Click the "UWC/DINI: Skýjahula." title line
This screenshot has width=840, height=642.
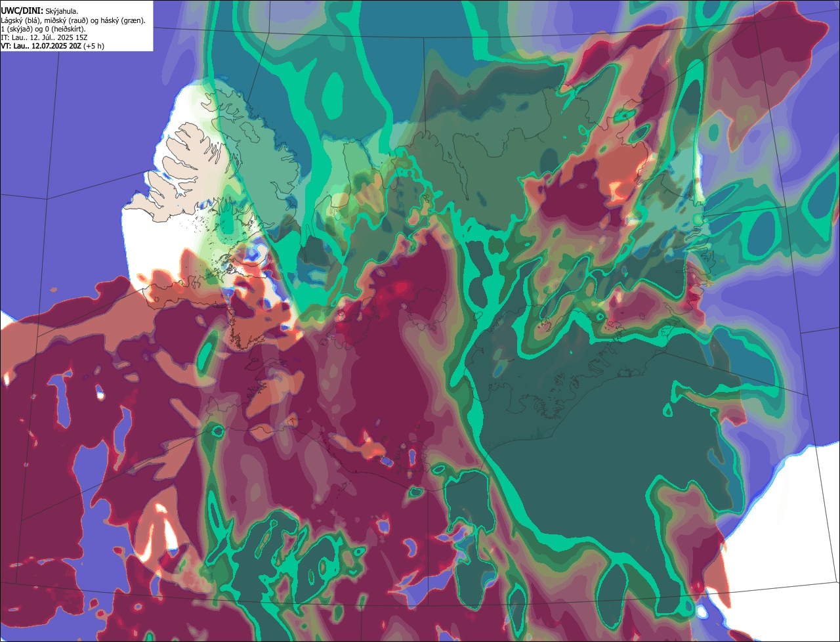(x=40, y=11)
